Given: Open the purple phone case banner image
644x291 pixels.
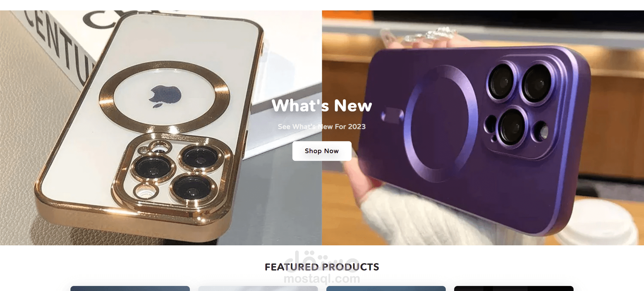Looking at the screenshot, I should 483,128.
